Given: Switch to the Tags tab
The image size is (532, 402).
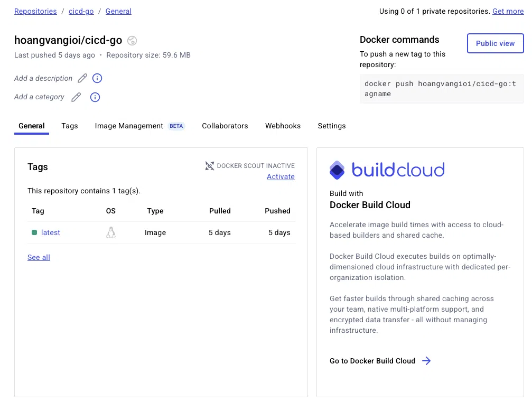Looking at the screenshot, I should click(70, 126).
